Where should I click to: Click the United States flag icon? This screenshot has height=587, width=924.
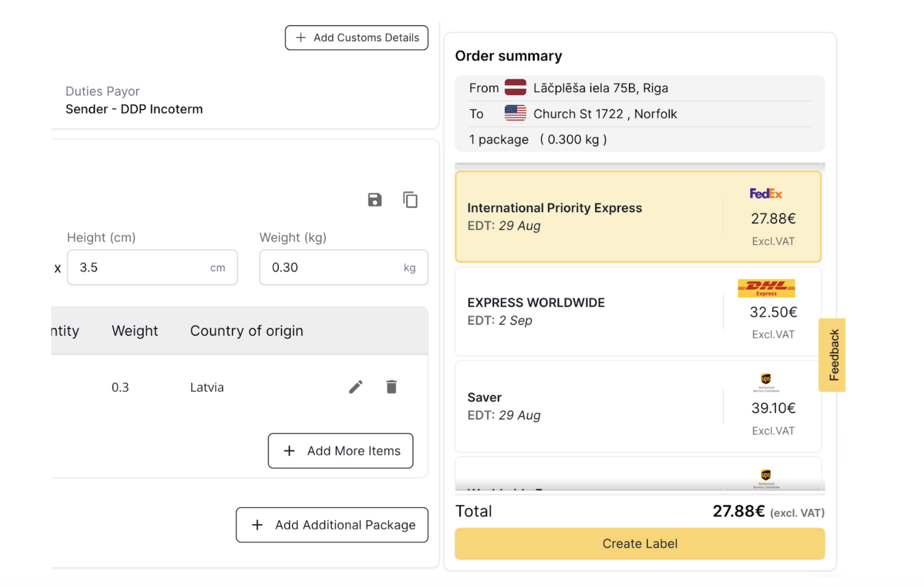[515, 113]
